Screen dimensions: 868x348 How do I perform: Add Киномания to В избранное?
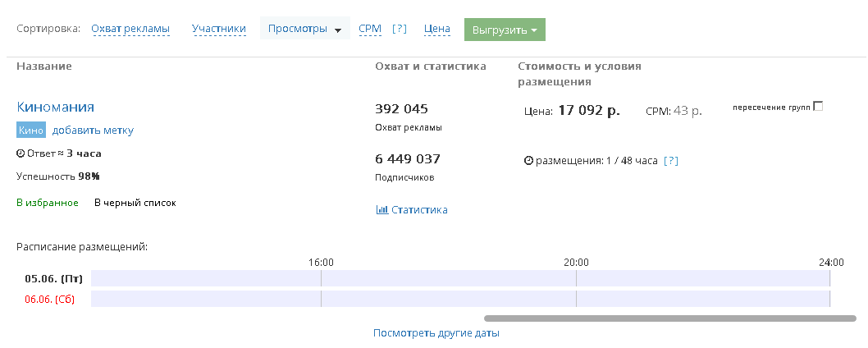point(48,203)
